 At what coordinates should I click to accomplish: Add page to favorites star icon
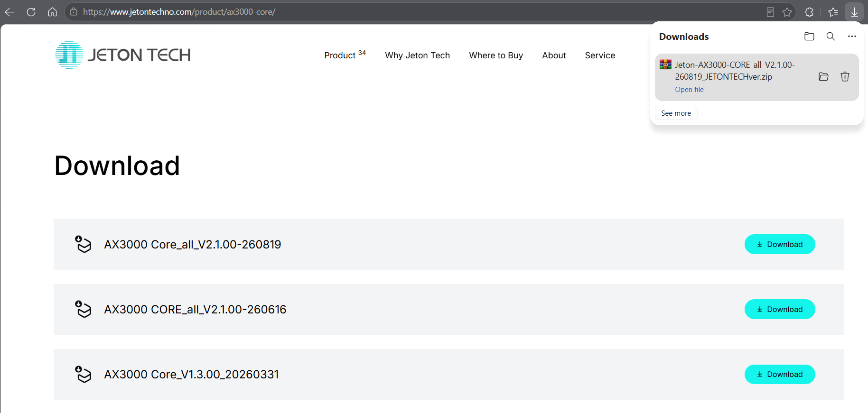tap(787, 12)
